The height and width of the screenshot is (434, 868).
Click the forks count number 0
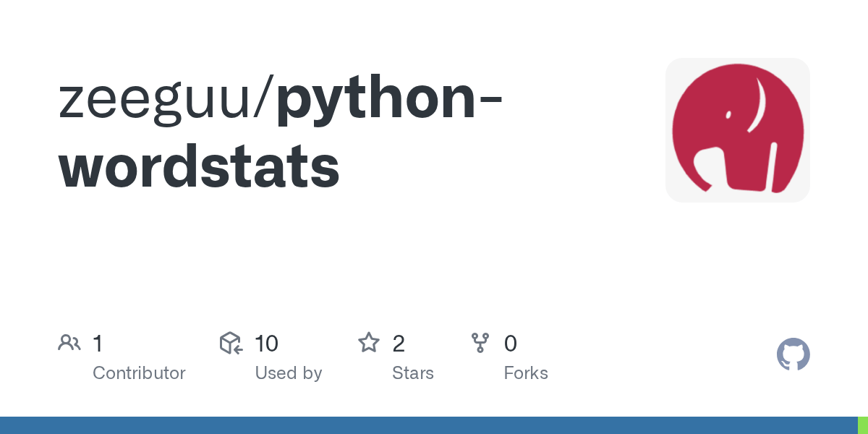pyautogui.click(x=511, y=344)
